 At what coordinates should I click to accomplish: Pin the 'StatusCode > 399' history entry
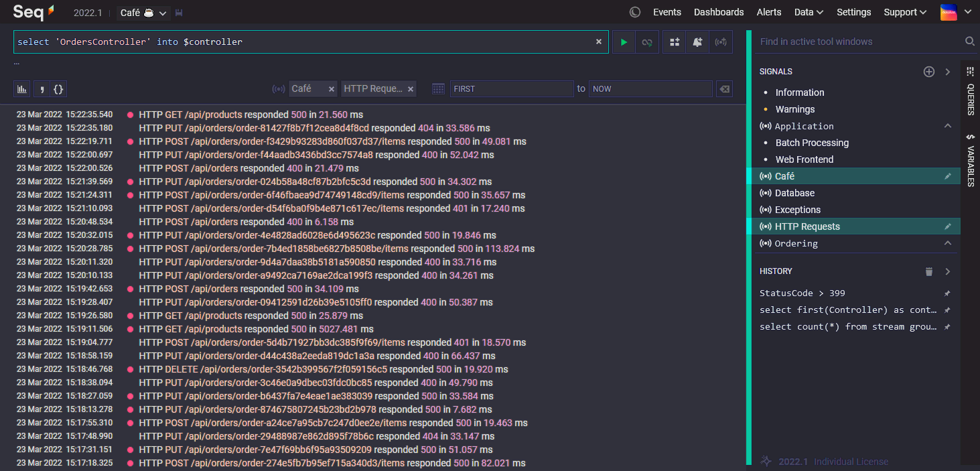click(x=947, y=293)
